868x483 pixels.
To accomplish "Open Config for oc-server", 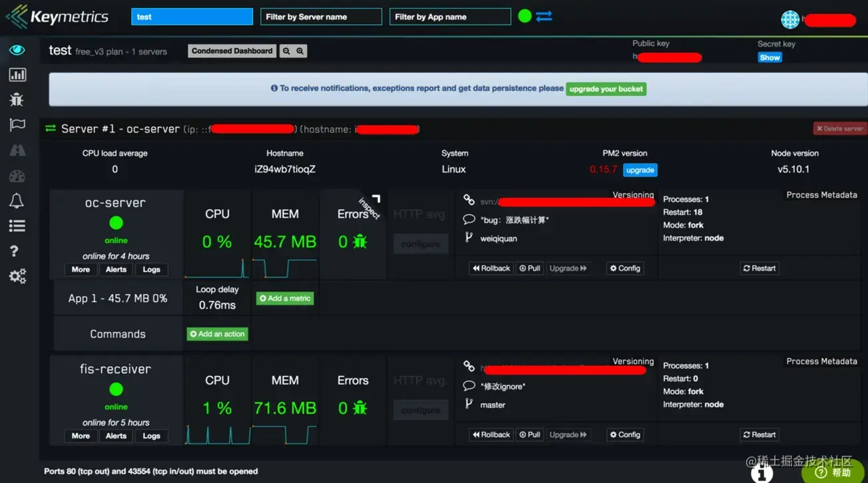I will [625, 268].
